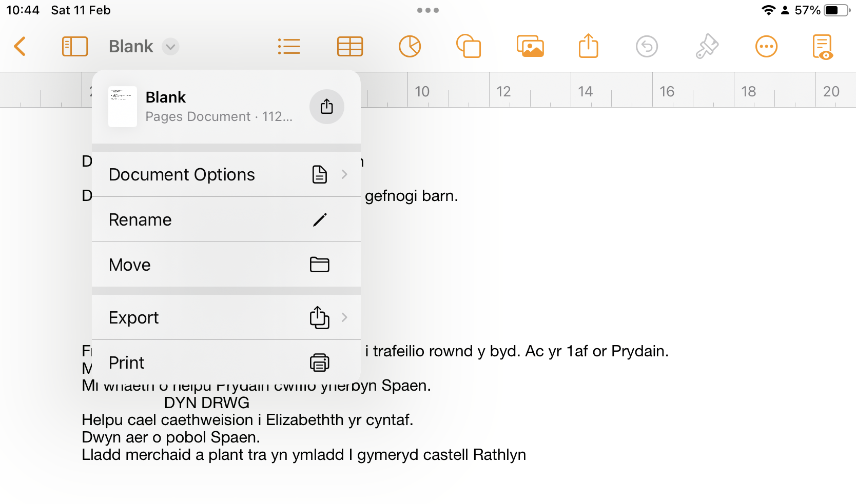Toggle the sidebar navigator panel
Viewport: 856px width, 504px height.
coord(75,47)
